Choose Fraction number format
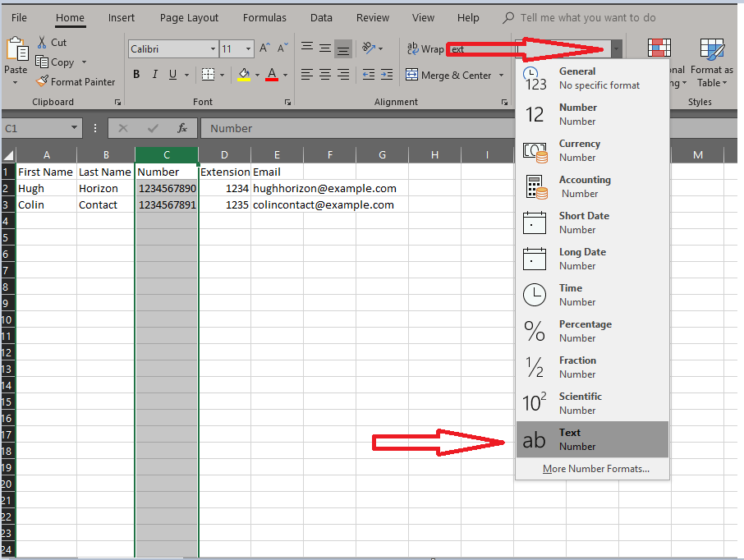Screen dimensions: 744x560 point(592,367)
